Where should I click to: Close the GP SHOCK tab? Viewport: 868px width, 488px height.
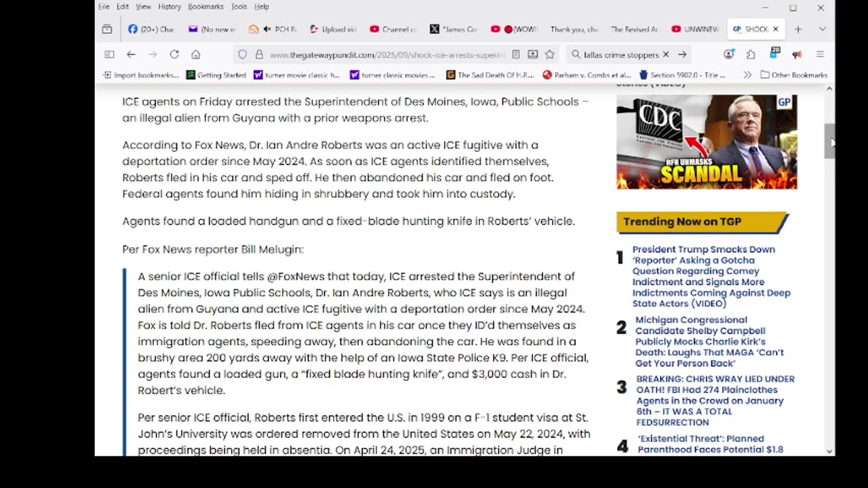coord(775,29)
